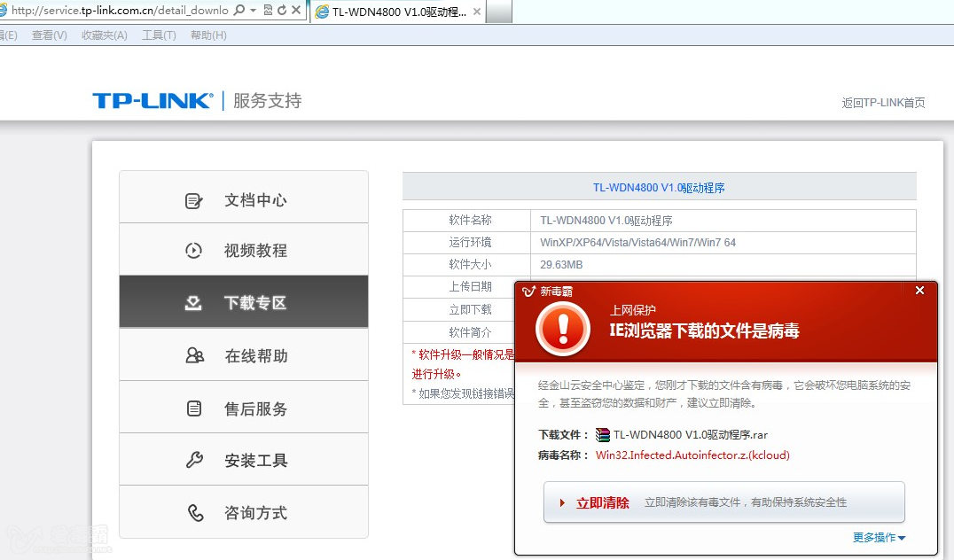
Task: Click the TL-WDN4800 V1.0驱动程序.rar file name
Action: pos(691,435)
